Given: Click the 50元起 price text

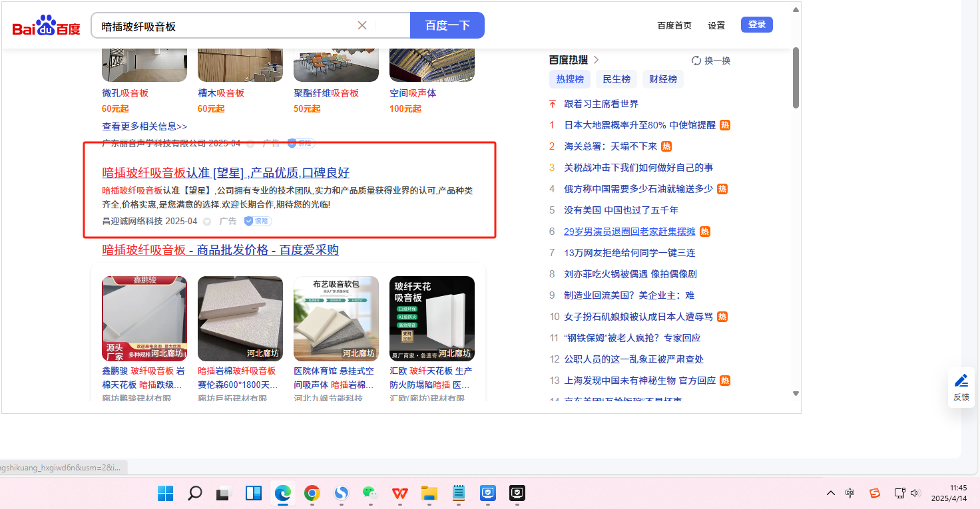Looking at the screenshot, I should pyautogui.click(x=307, y=109).
